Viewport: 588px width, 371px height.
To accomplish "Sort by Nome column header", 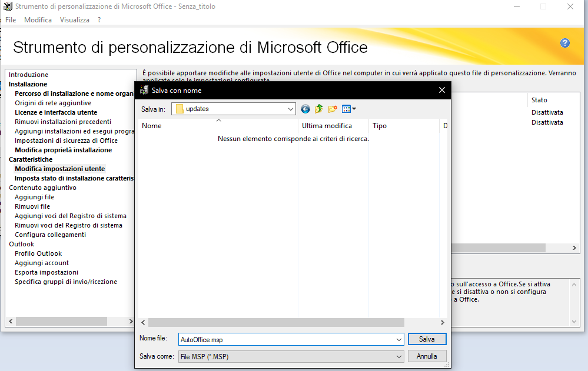I will tap(218, 126).
